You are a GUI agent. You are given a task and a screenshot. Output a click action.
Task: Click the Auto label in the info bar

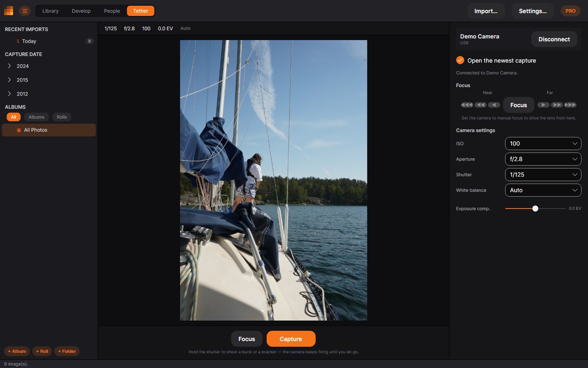(x=185, y=29)
